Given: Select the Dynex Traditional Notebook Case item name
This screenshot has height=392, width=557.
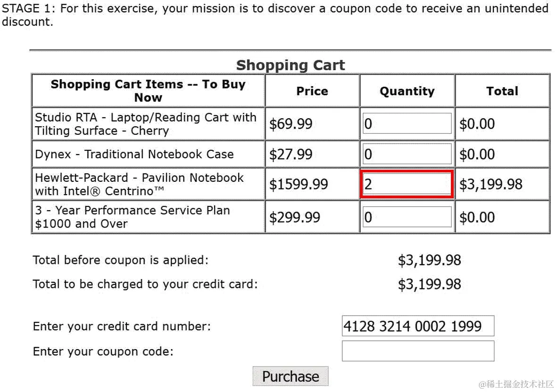Looking at the screenshot, I should point(134,154).
